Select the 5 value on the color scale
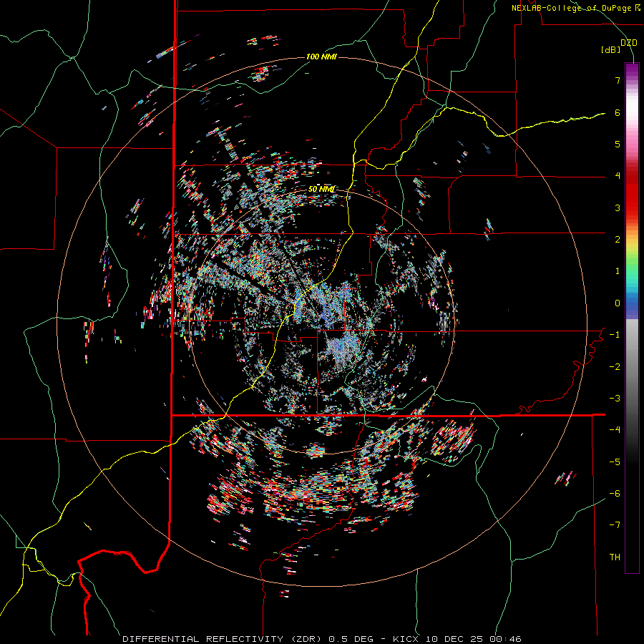The height and width of the screenshot is (644, 644). (618, 144)
